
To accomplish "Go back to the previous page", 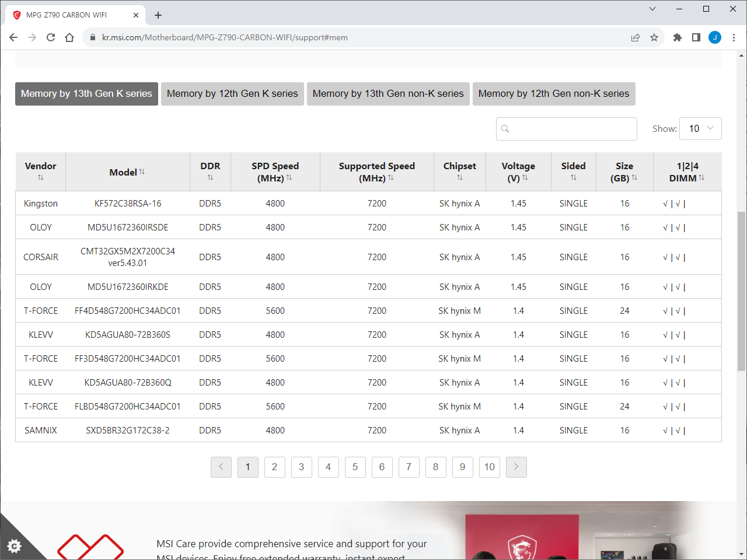I will click(13, 37).
